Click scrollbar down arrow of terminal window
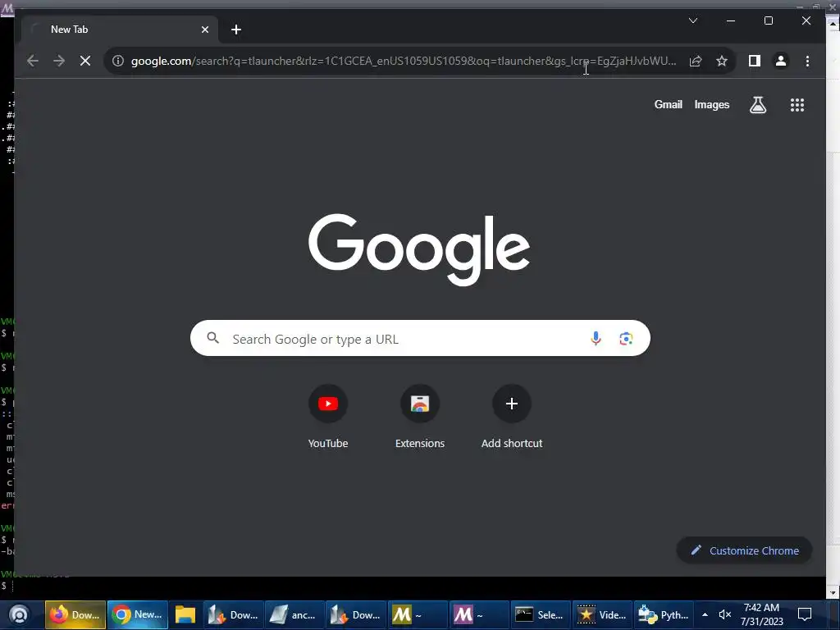 pos(833,592)
